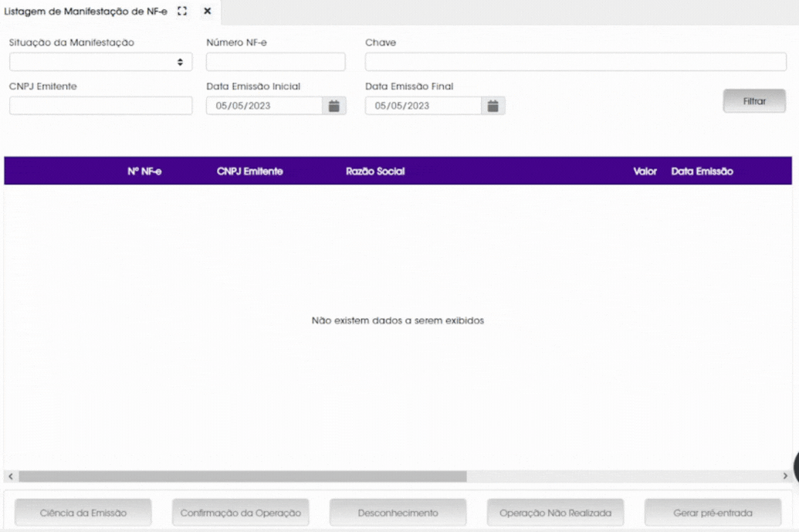
Task: Click the Desconhecimento button
Action: point(398,513)
